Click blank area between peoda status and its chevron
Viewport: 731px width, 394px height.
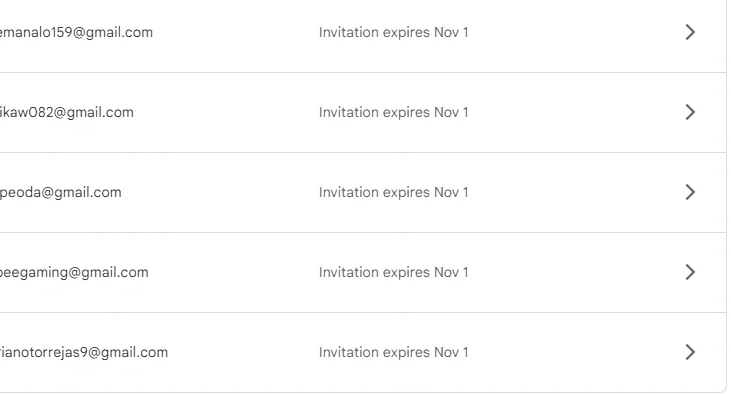[577, 193]
